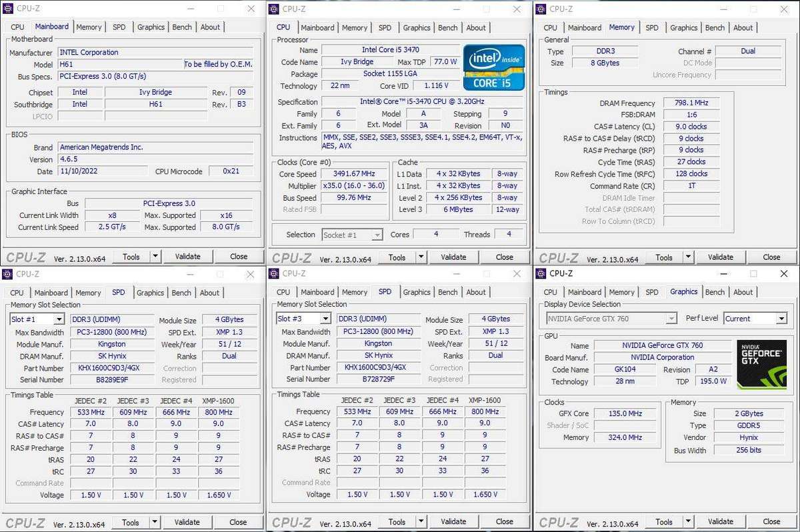Click the CPU-Z icon in the Memory window title bar
Image resolution: width=800 pixels, height=532 pixels.
tap(541, 9)
